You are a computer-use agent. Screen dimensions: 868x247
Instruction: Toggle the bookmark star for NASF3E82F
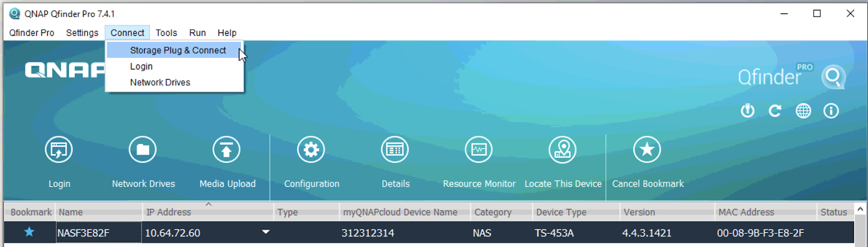tap(29, 232)
